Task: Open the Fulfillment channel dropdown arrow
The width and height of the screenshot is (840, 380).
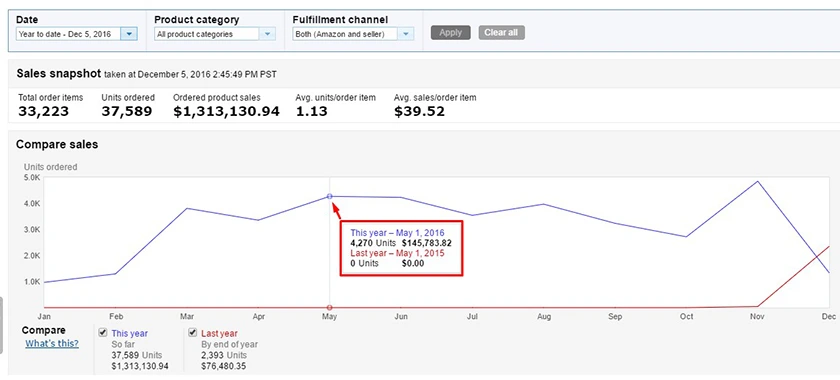Action: (406, 34)
